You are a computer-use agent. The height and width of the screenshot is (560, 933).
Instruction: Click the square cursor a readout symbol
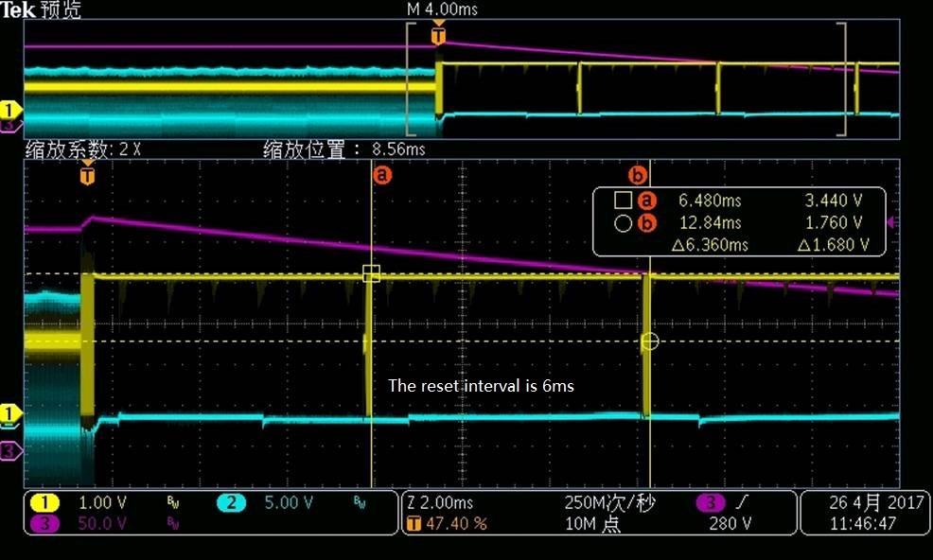coord(623,200)
